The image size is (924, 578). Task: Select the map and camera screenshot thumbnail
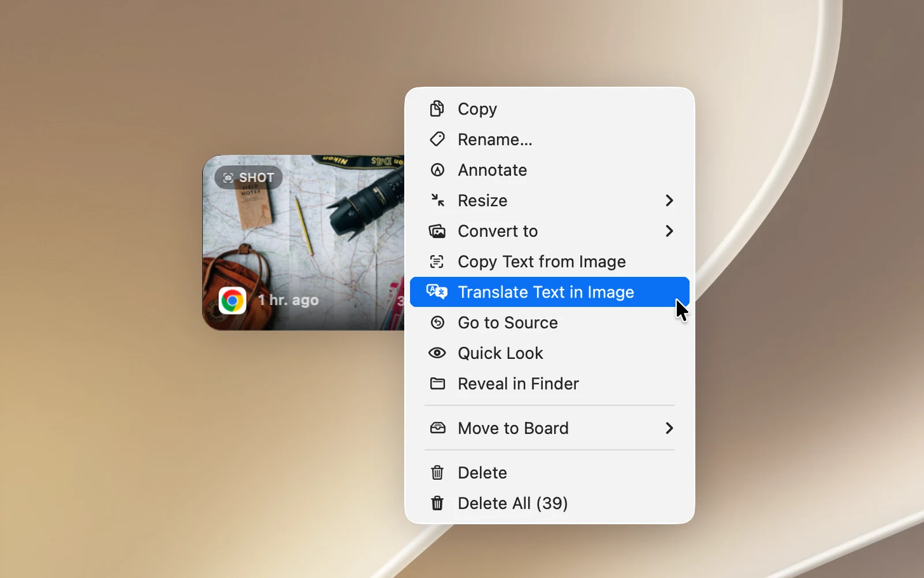point(303,243)
